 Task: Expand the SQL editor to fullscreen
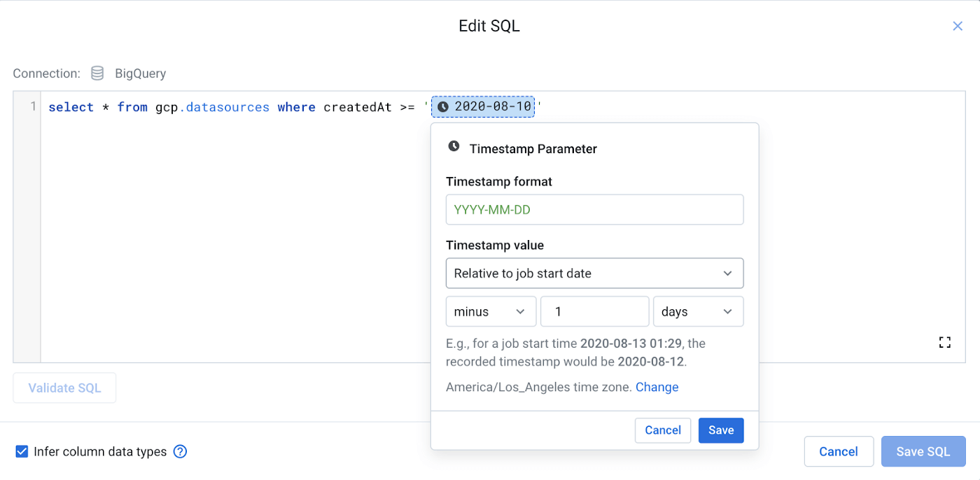(944, 342)
